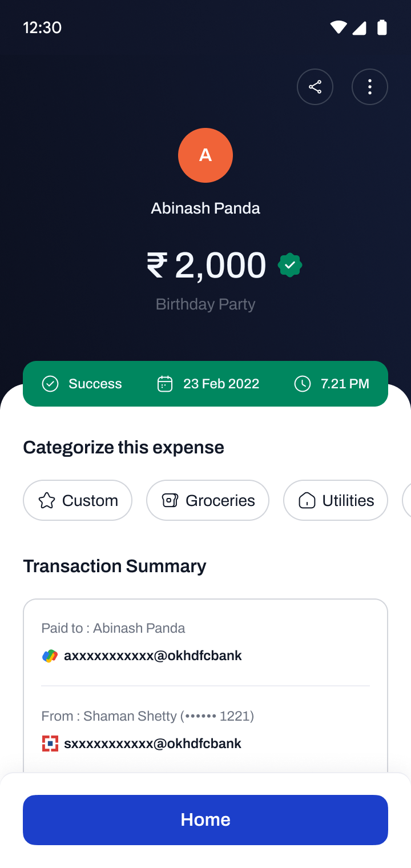The image size is (411, 868).
Task: Select the Utilities category chip
Action: click(x=336, y=500)
